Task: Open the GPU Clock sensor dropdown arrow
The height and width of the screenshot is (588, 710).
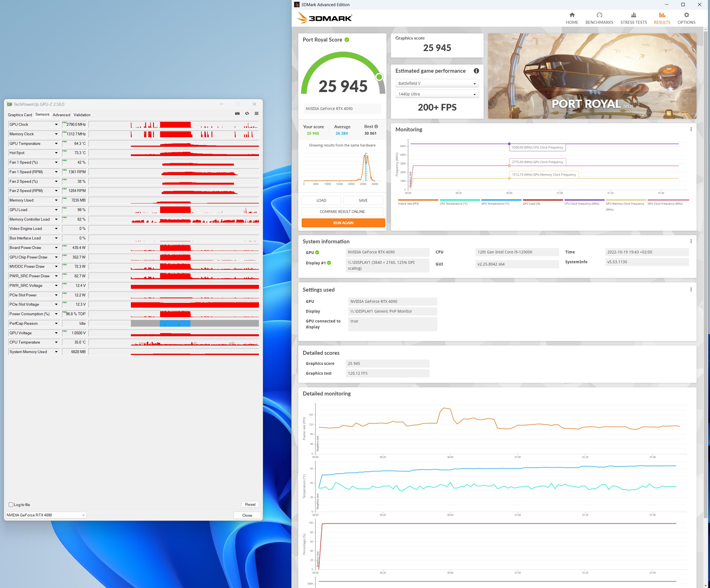Action: pyautogui.click(x=56, y=125)
